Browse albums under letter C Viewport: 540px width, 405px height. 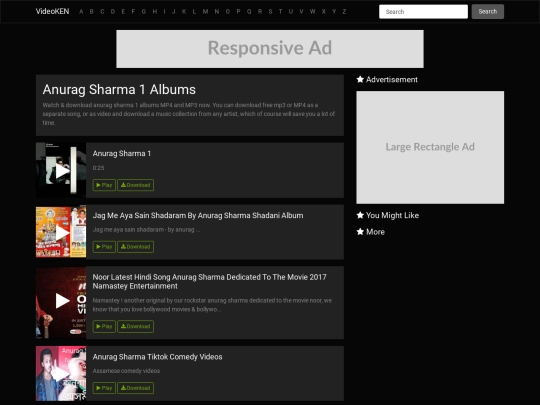point(102,11)
